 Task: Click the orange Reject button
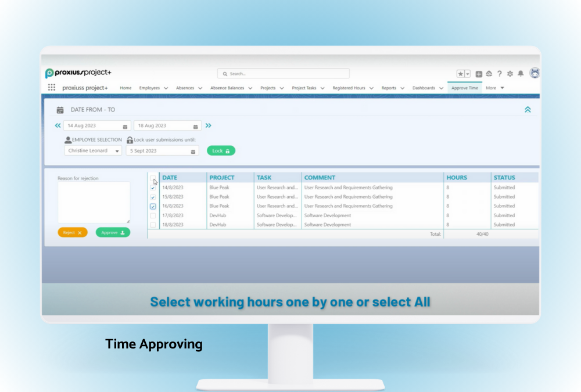(73, 232)
